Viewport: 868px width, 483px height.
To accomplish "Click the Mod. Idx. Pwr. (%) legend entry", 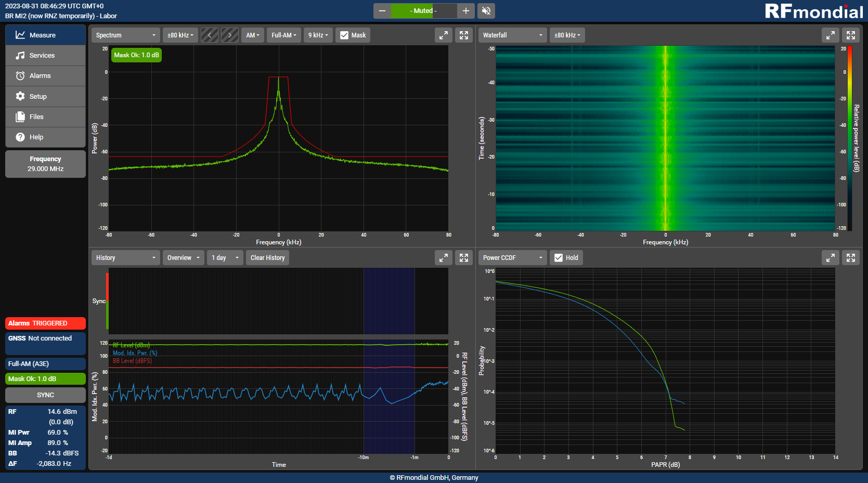I will pos(135,353).
